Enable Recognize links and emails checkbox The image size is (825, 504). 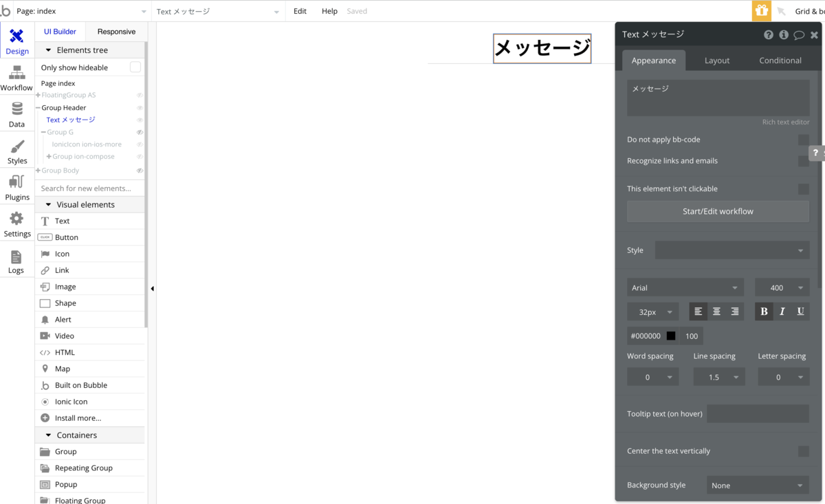point(803,161)
